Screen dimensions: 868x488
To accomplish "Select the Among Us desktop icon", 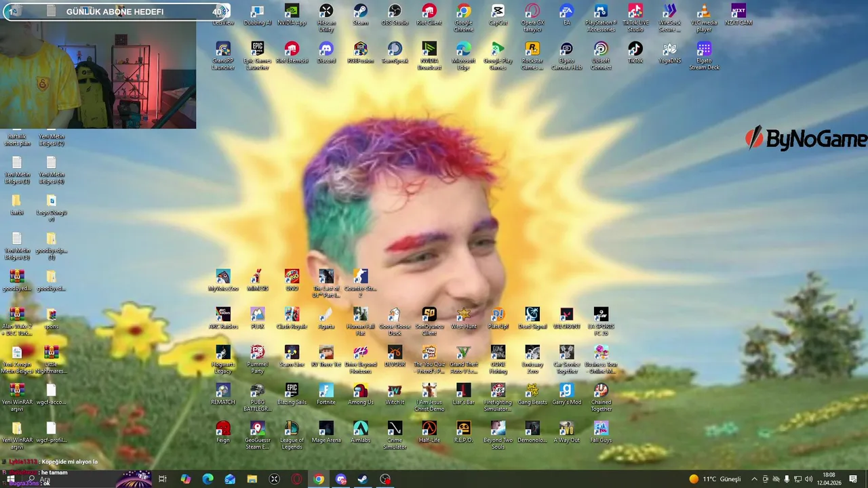I will coord(361,394).
